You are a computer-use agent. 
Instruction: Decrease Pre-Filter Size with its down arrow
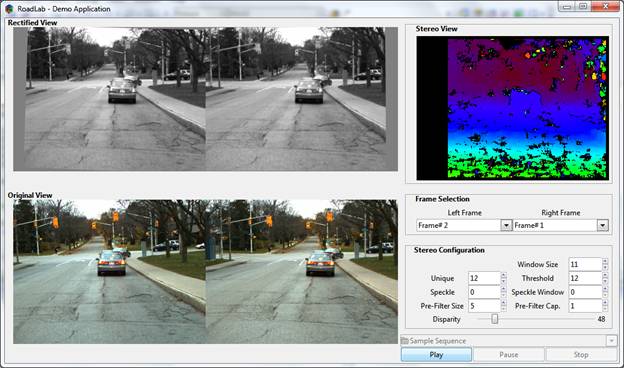503,309
